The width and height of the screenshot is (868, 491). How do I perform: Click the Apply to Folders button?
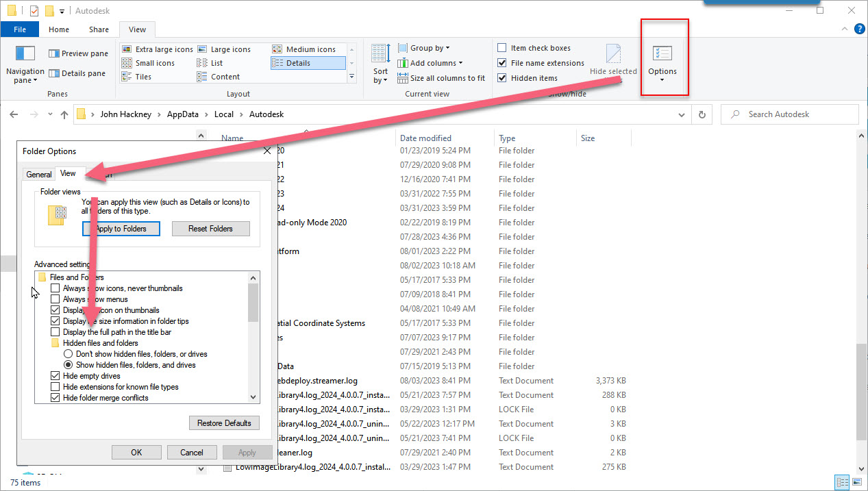(x=121, y=228)
